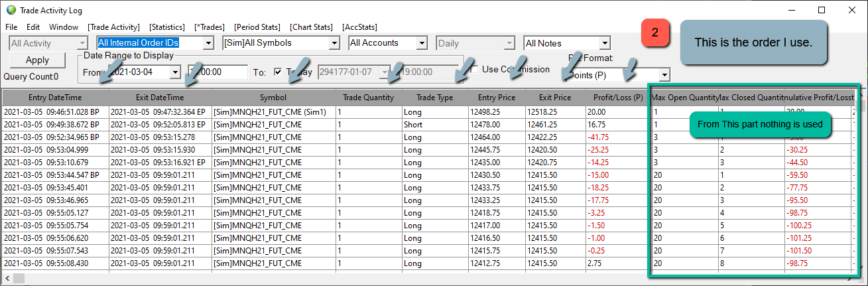Sort by Exit DateTime column header
868x286 pixels.
pos(160,97)
